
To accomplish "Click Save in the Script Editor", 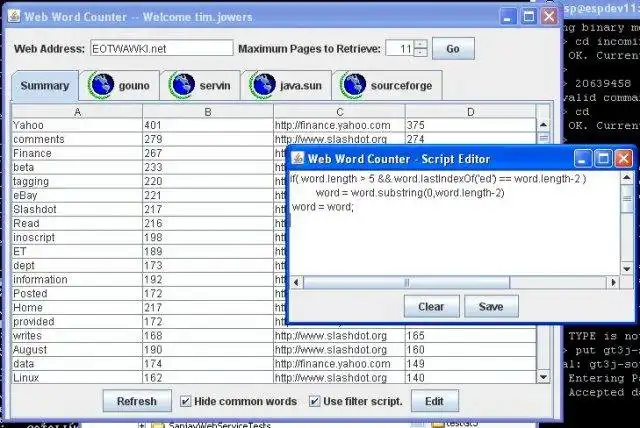I will coord(491,306).
